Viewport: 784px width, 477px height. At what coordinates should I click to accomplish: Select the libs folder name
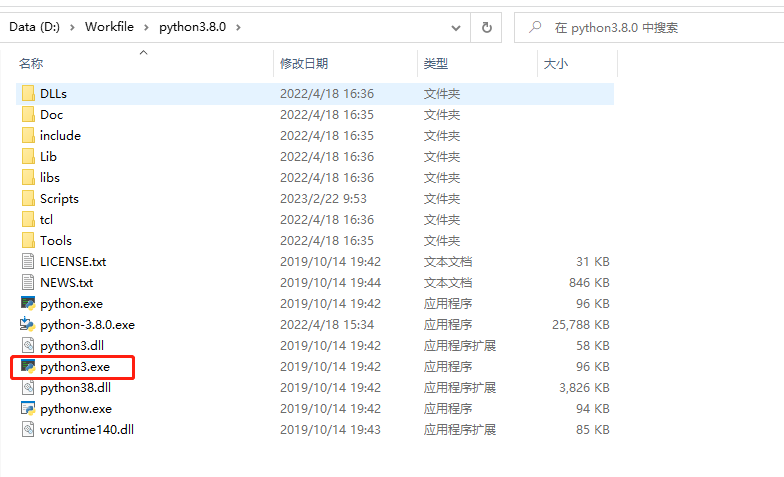click(50, 178)
